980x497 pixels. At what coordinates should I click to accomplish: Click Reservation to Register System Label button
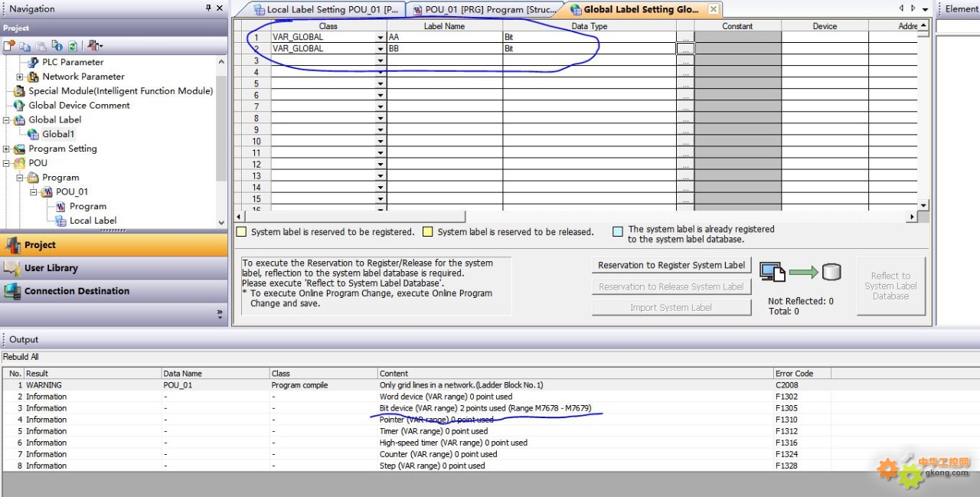[671, 265]
